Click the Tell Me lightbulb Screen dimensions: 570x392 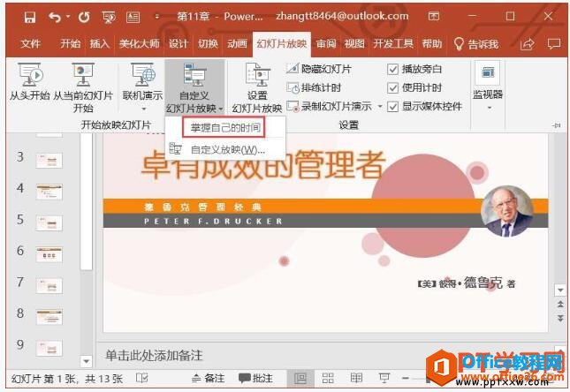coord(459,44)
